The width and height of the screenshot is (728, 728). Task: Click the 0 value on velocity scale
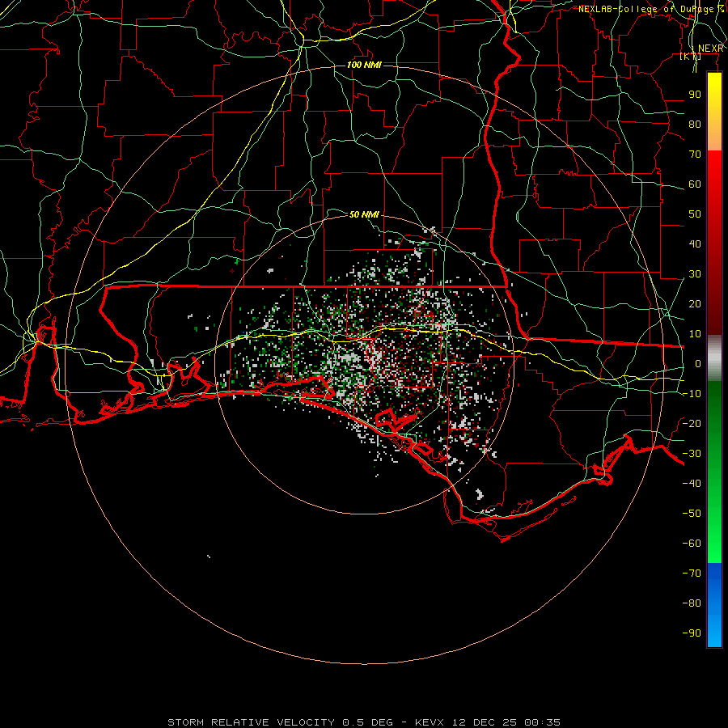click(698, 364)
